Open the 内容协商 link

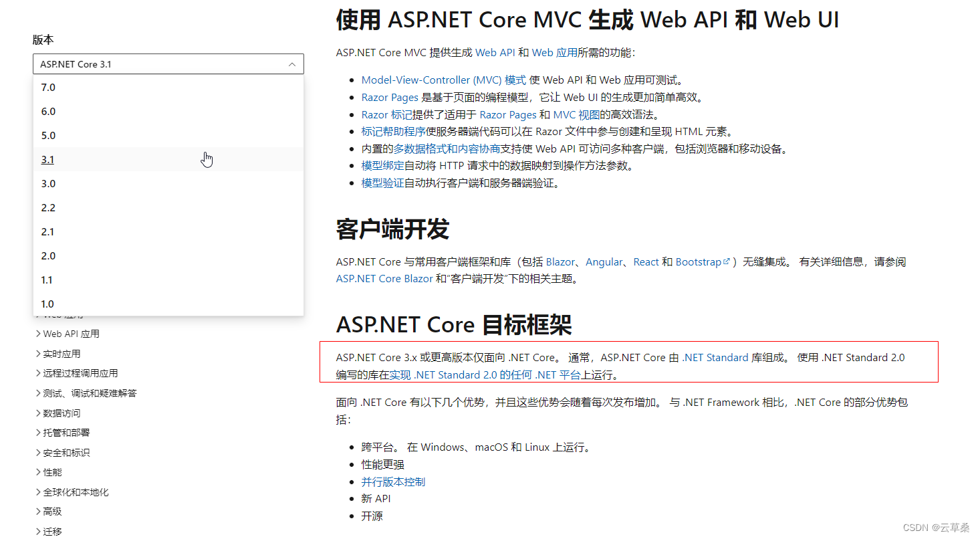[479, 149]
